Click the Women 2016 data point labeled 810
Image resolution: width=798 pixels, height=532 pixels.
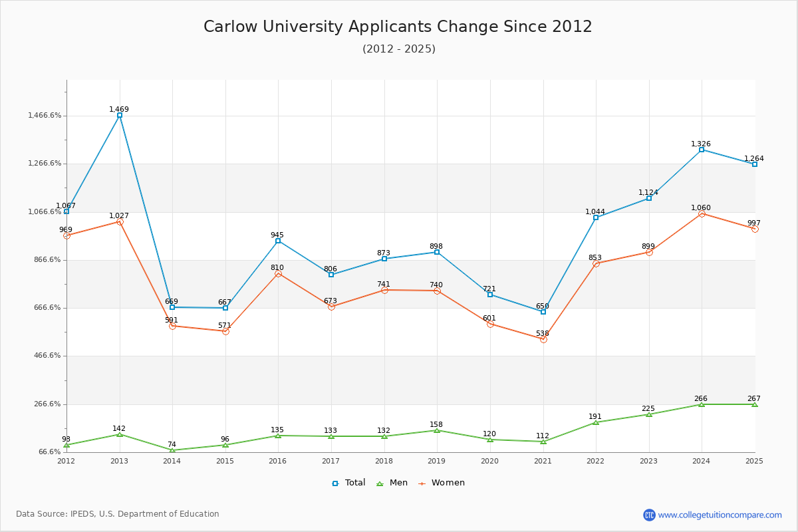[278, 273]
